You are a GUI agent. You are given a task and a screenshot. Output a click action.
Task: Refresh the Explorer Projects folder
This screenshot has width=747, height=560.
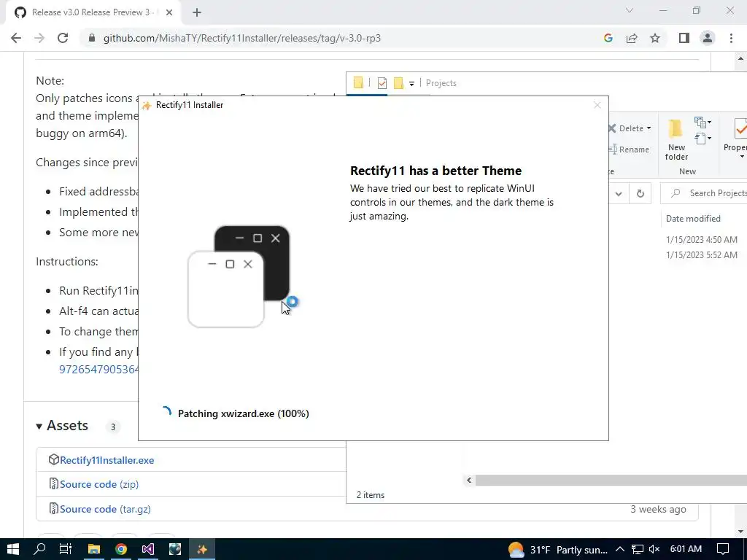(x=640, y=193)
